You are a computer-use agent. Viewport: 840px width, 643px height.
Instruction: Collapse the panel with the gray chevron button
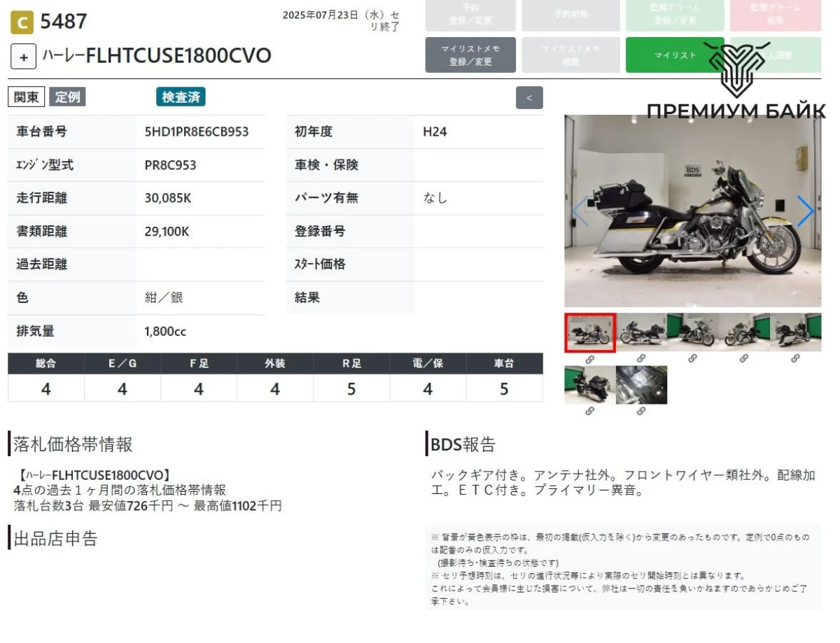coord(529,98)
